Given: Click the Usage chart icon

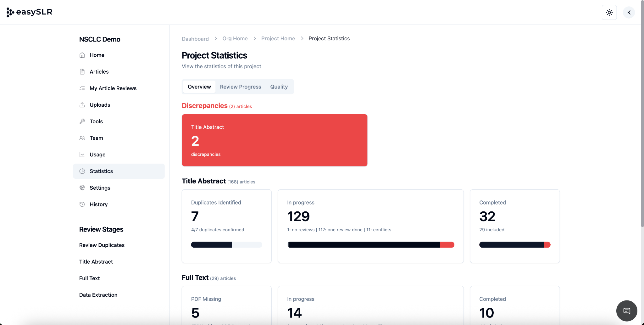Looking at the screenshot, I should pos(82,154).
